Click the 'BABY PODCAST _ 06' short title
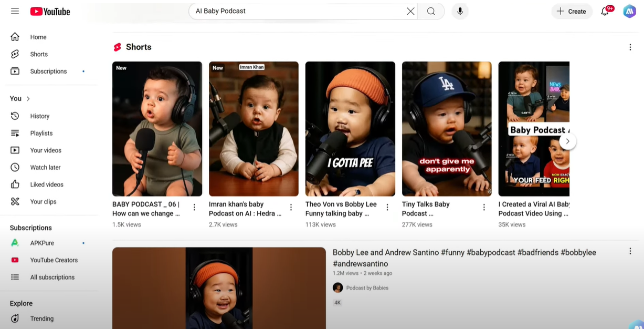This screenshot has height=329, width=644. (x=146, y=209)
